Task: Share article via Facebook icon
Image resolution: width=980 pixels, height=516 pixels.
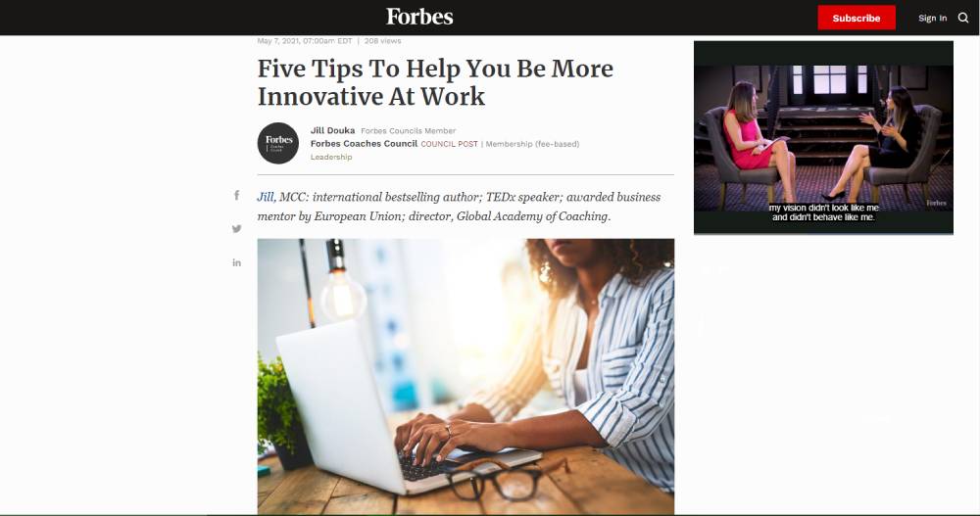Action: tap(237, 196)
